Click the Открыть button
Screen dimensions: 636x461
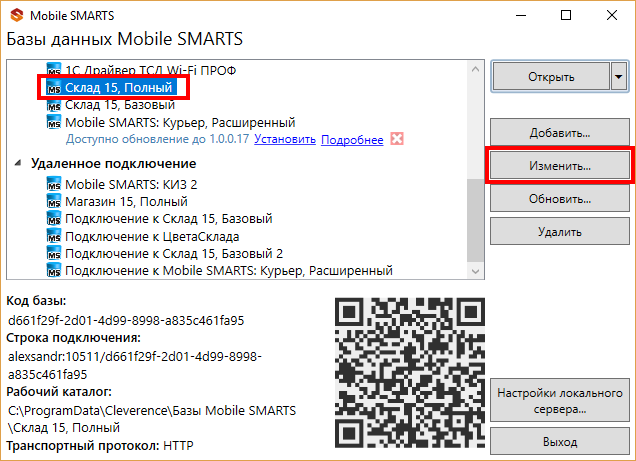551,76
